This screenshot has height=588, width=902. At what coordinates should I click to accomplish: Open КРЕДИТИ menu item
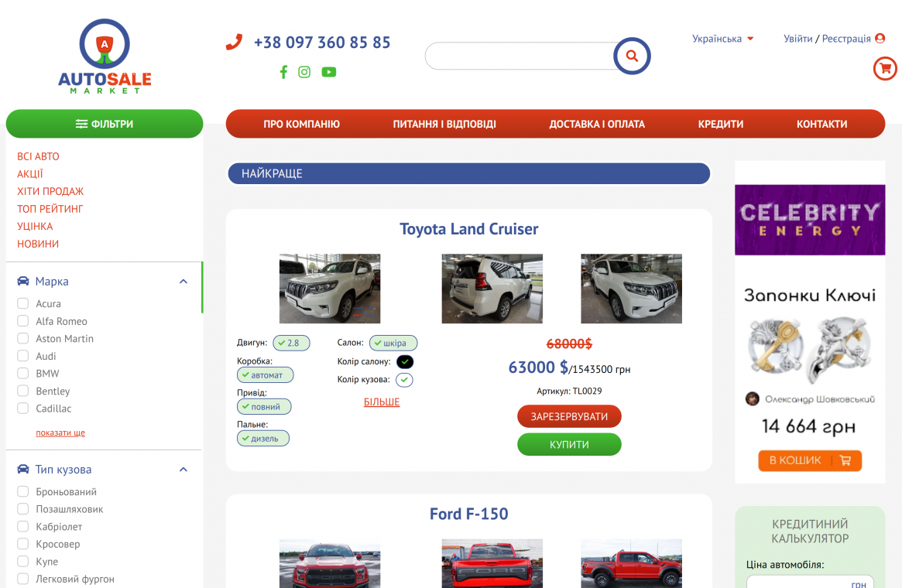pos(720,124)
